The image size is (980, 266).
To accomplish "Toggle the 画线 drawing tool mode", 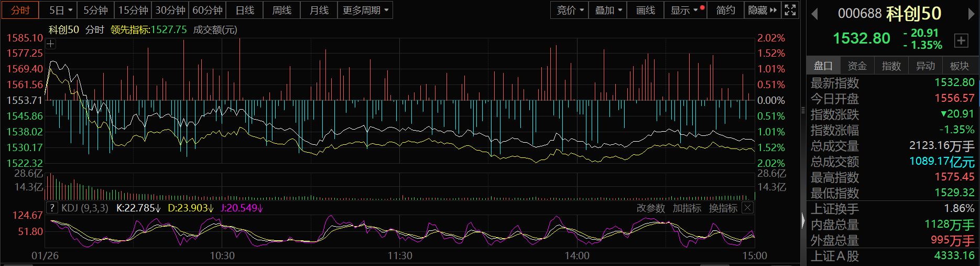I will [x=645, y=10].
